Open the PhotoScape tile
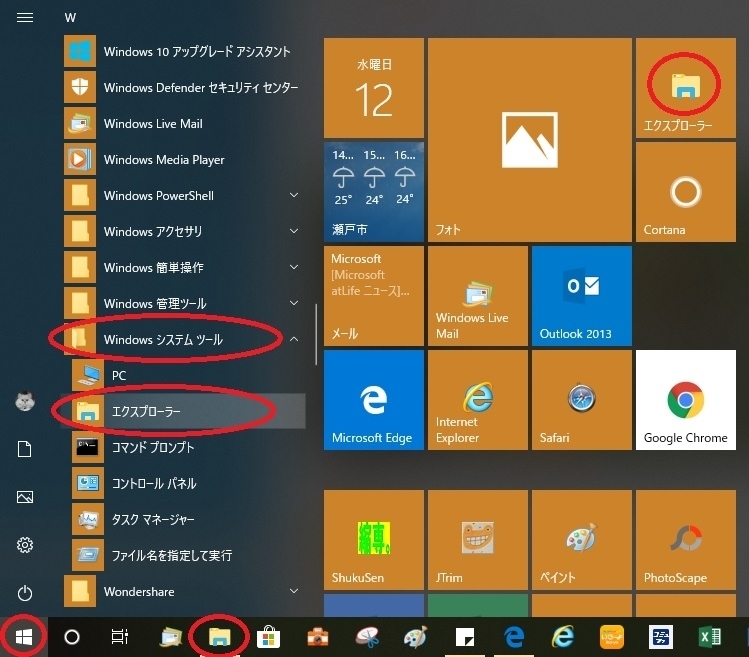This screenshot has width=749, height=657. [x=686, y=540]
